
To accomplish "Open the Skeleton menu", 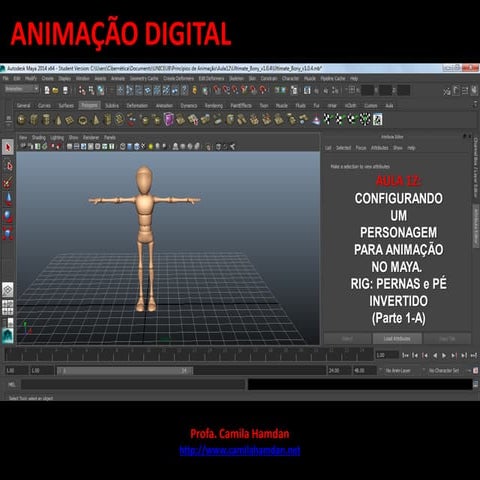I will tap(236, 79).
